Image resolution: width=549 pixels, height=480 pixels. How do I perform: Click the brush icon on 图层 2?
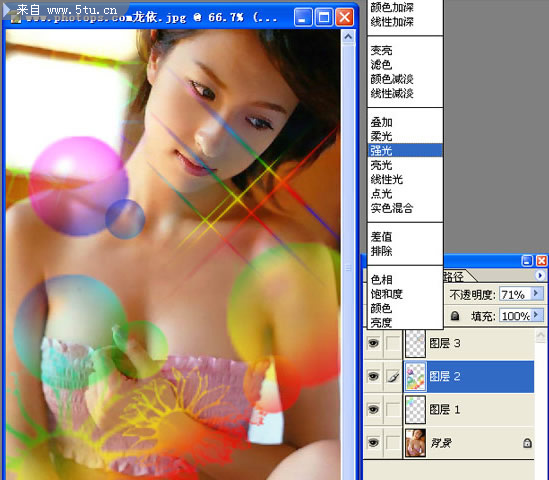tap(393, 377)
